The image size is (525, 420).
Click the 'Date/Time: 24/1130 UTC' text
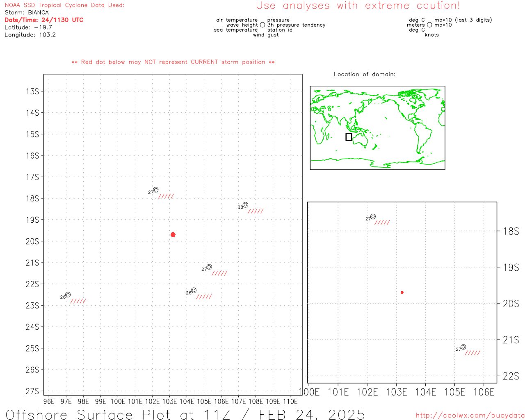pyautogui.click(x=44, y=20)
